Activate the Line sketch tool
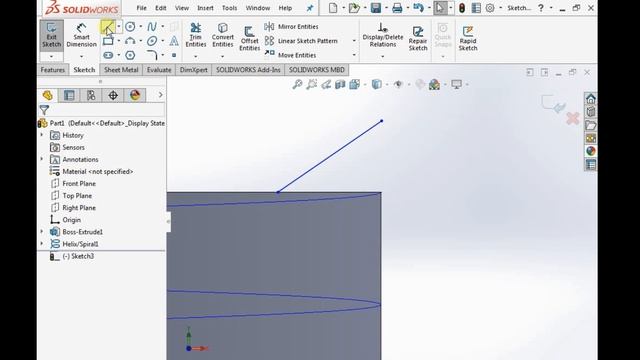This screenshot has height=360, width=640. (107, 27)
